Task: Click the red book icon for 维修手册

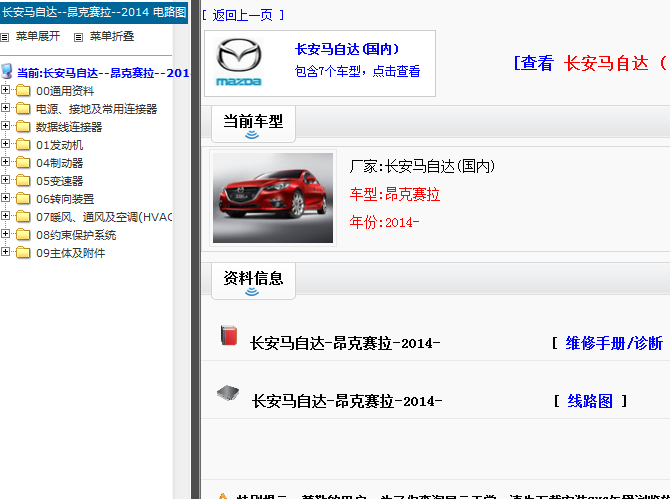Action: tap(229, 335)
